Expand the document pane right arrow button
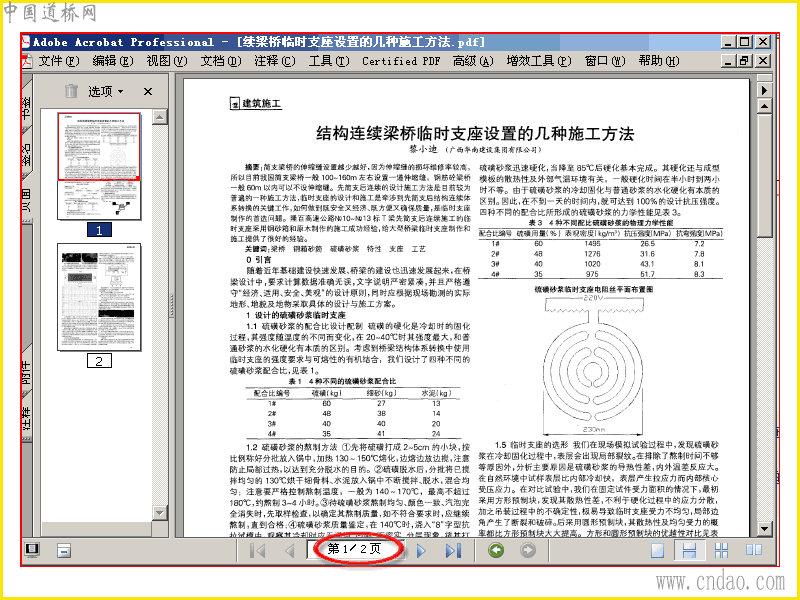Viewport: 800px width, 600px height. click(x=764, y=90)
